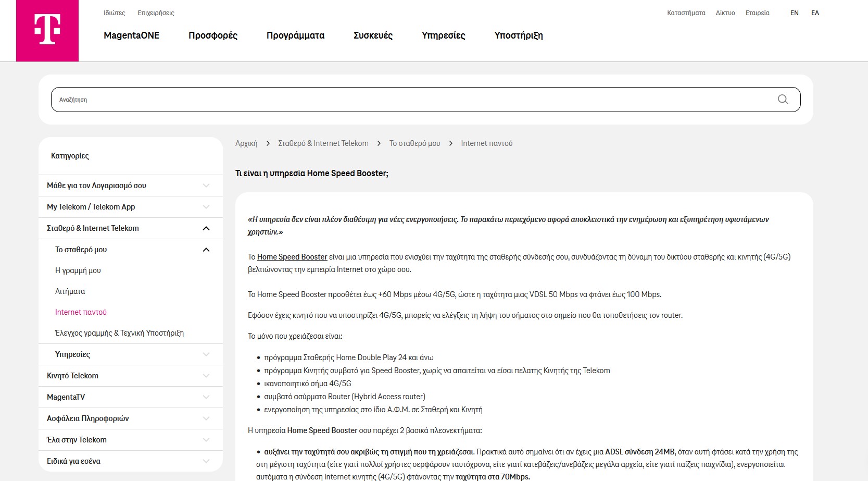Click the Κατηγορίες sidebar heading

[70, 156]
